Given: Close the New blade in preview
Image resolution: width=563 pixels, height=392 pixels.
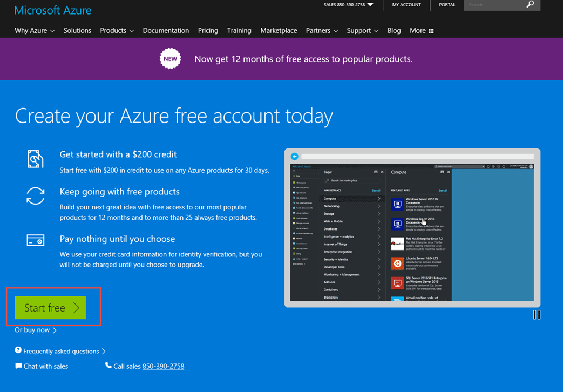Looking at the screenshot, I should [x=382, y=172].
